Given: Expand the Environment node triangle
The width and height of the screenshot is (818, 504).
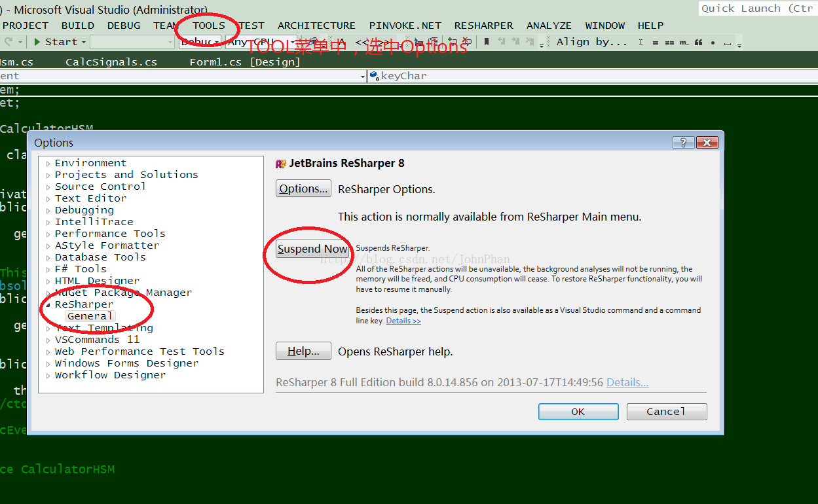Looking at the screenshot, I should point(48,164).
